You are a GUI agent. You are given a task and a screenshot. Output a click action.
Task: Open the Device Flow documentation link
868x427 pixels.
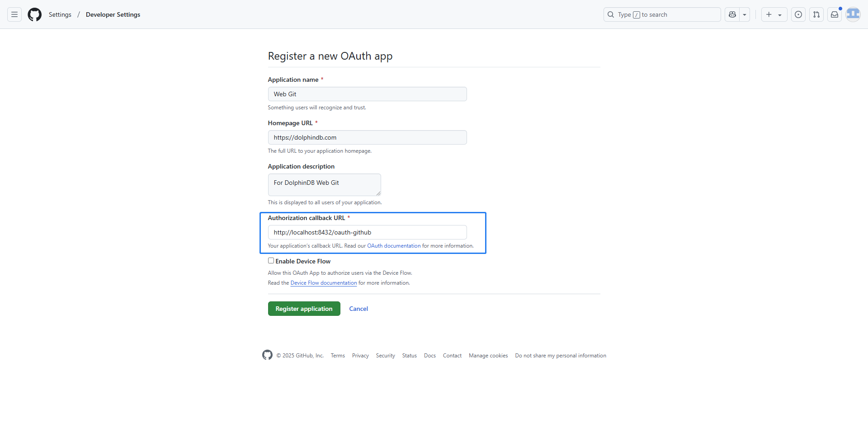(x=324, y=283)
